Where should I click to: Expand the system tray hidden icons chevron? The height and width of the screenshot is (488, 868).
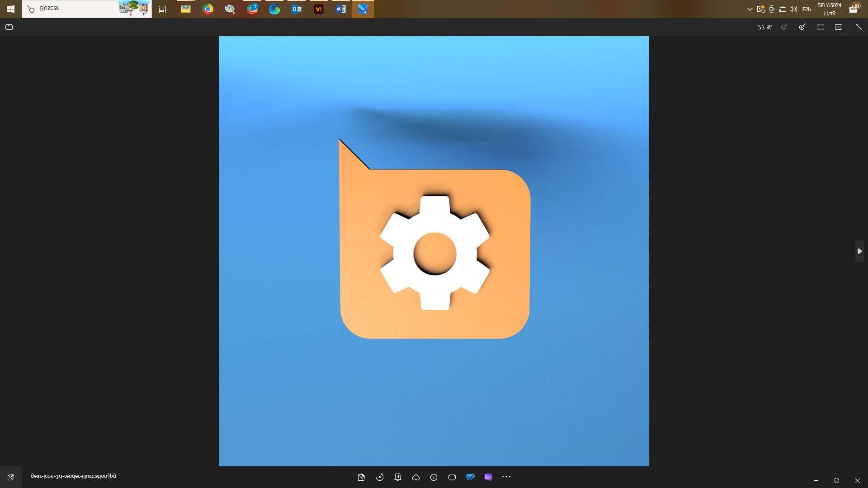coord(750,9)
